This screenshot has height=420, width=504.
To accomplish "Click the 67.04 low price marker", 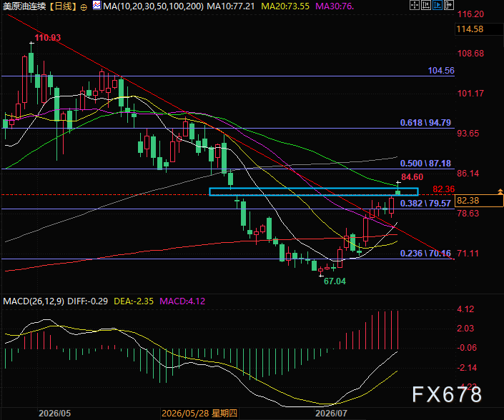I will click(335, 281).
